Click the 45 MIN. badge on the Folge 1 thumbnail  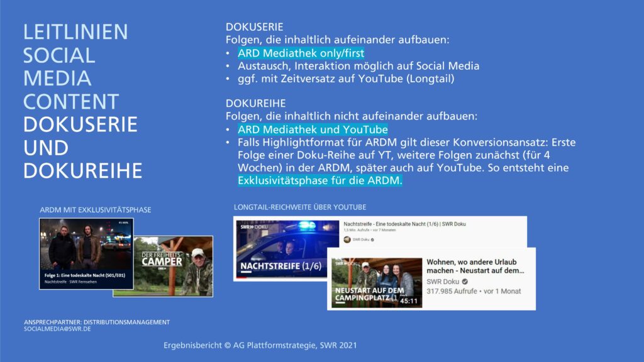[x=122, y=222]
